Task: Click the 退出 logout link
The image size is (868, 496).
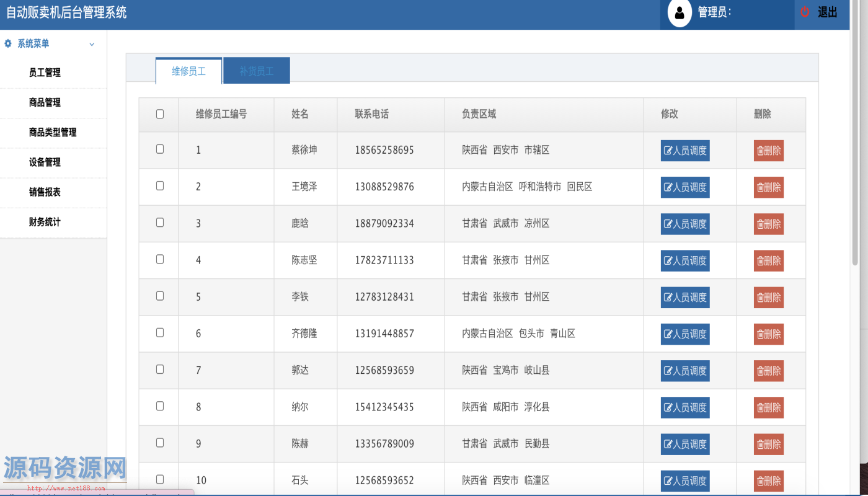Action: point(827,12)
